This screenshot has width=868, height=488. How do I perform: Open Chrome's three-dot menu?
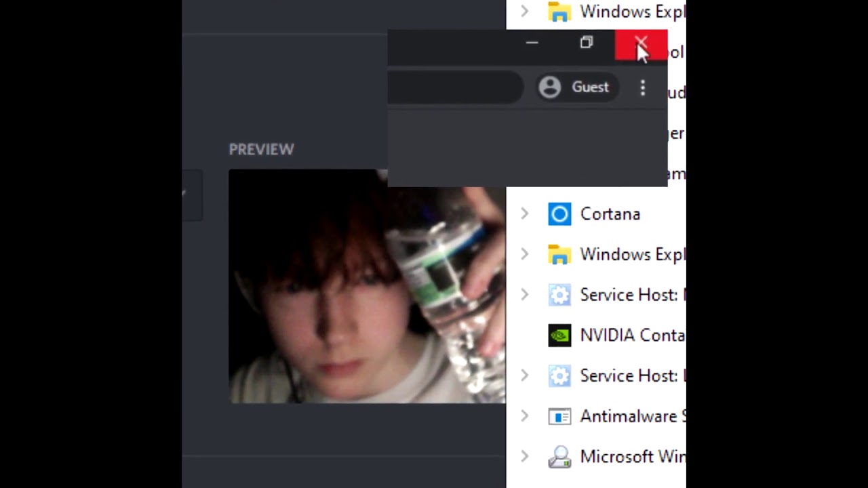tap(643, 87)
